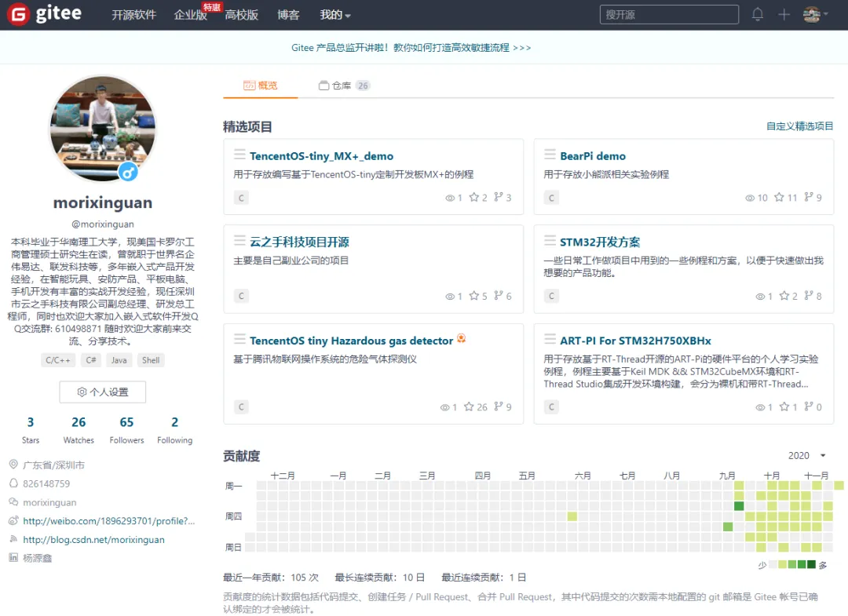Open the notifications bell icon
The image size is (848, 616).
pyautogui.click(x=758, y=15)
